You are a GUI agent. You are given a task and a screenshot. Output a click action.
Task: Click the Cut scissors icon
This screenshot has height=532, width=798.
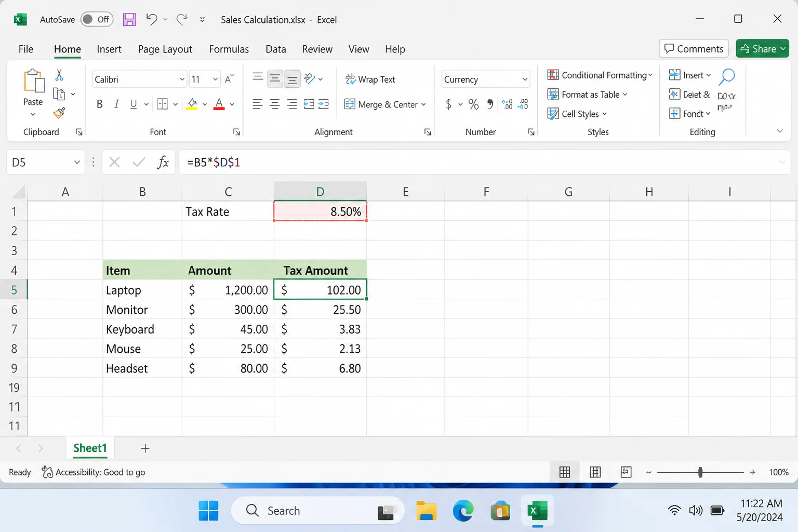[x=59, y=75]
